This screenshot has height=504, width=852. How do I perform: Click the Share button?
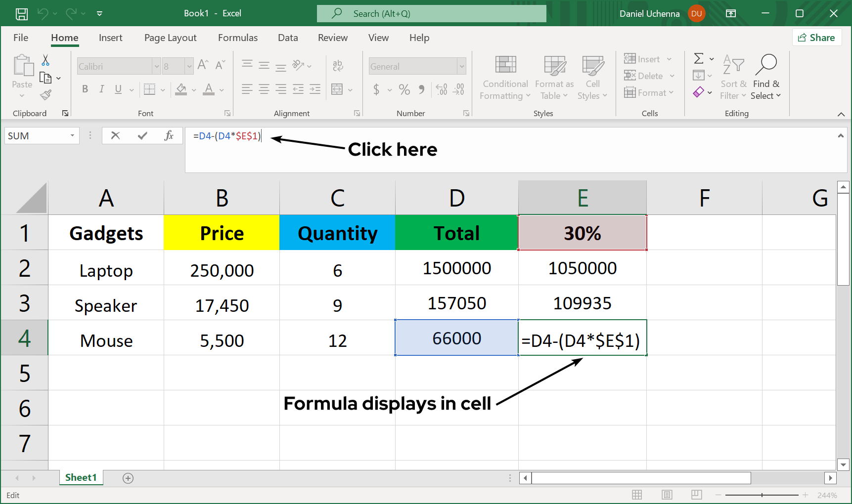[816, 38]
